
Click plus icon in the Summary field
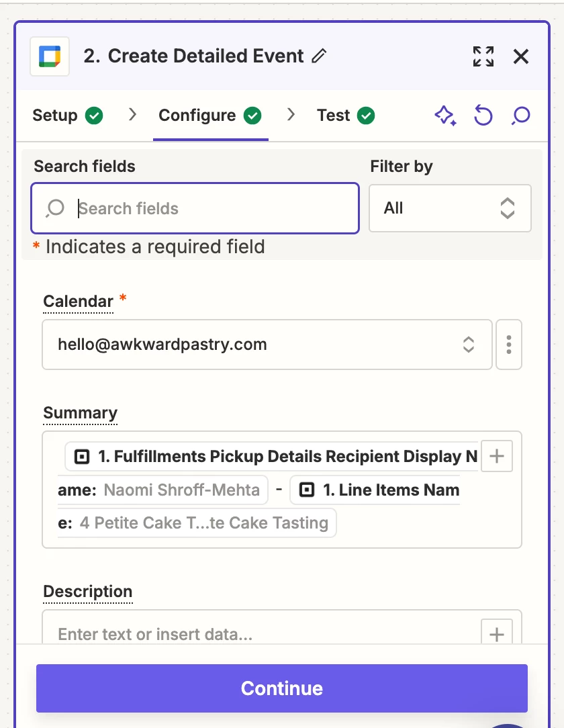click(x=497, y=457)
